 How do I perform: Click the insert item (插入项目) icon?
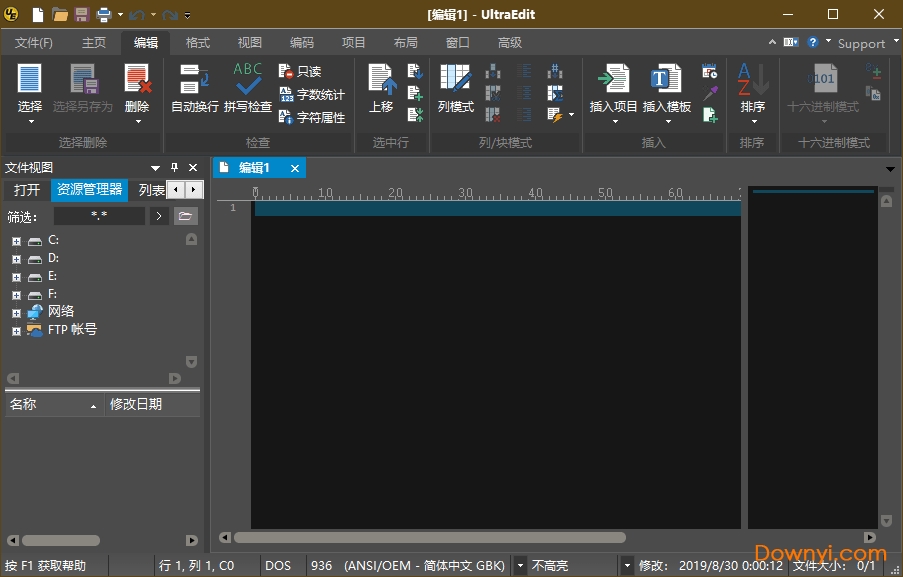point(613,79)
